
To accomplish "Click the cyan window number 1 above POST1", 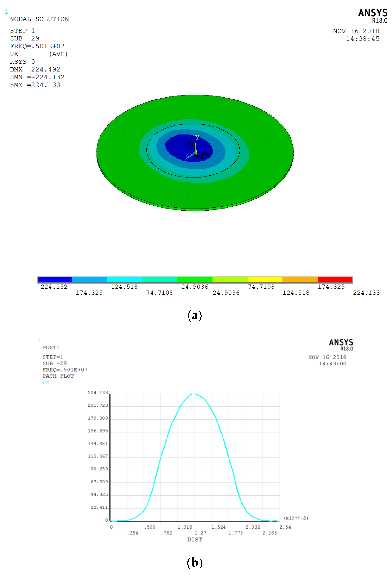I will 39,341.
